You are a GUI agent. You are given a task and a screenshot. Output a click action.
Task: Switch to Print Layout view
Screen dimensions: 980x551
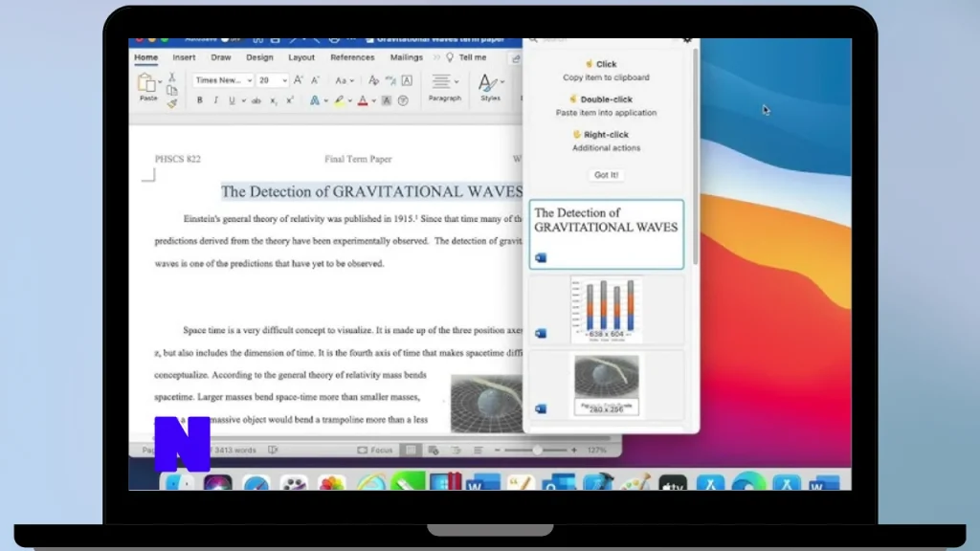pyautogui.click(x=411, y=450)
